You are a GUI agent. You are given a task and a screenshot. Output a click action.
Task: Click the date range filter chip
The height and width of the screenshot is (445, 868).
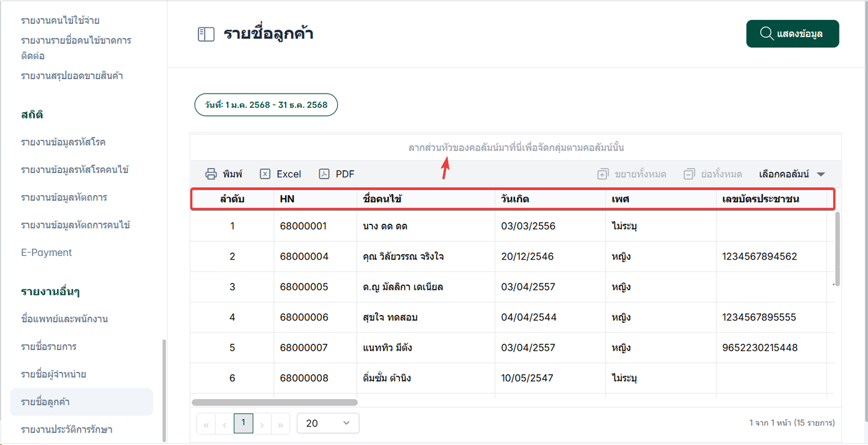tap(266, 105)
